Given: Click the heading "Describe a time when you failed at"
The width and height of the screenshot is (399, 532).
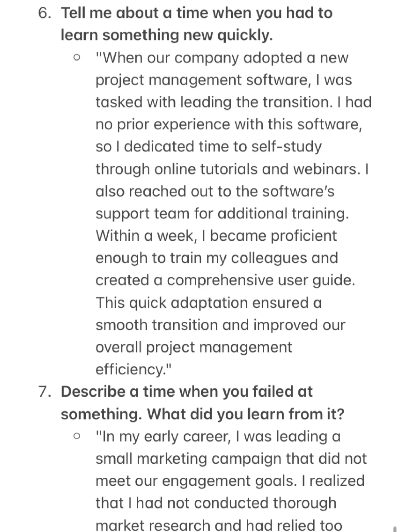Looking at the screenshot, I should 187,392.
